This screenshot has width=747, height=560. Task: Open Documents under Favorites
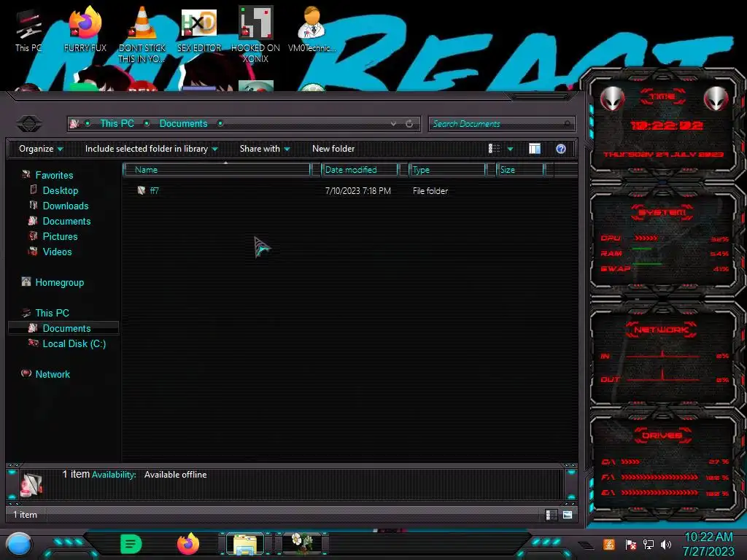click(66, 221)
